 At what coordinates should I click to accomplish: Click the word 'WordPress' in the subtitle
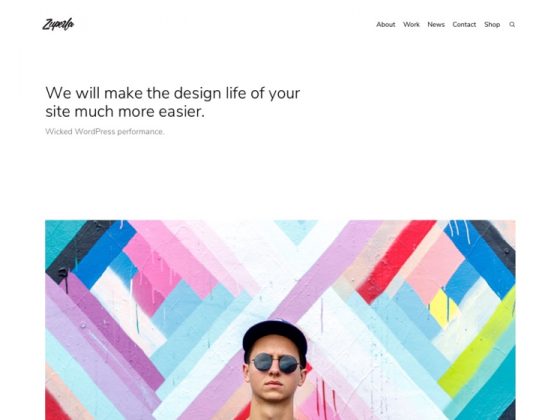(x=95, y=131)
